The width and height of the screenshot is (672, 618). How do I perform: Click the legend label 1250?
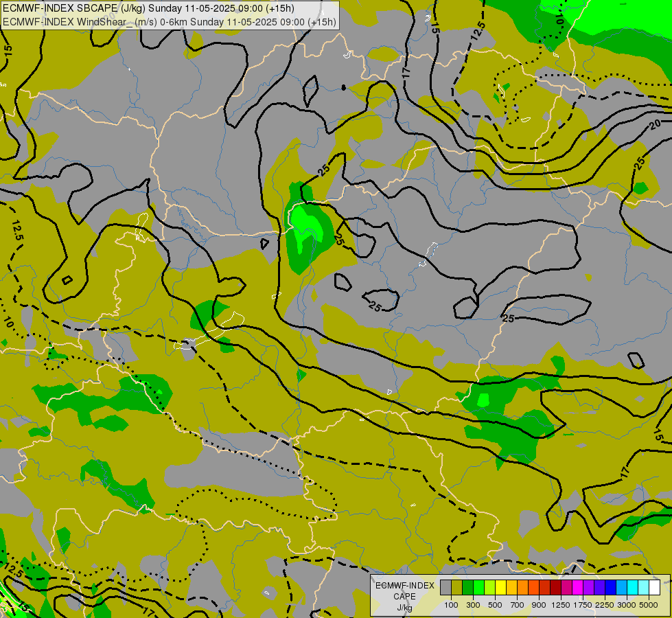[x=561, y=605]
